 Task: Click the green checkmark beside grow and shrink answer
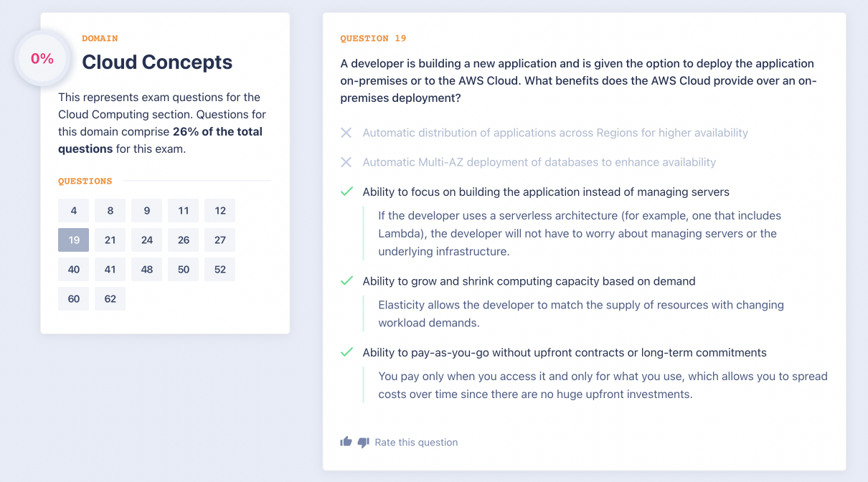click(x=346, y=280)
